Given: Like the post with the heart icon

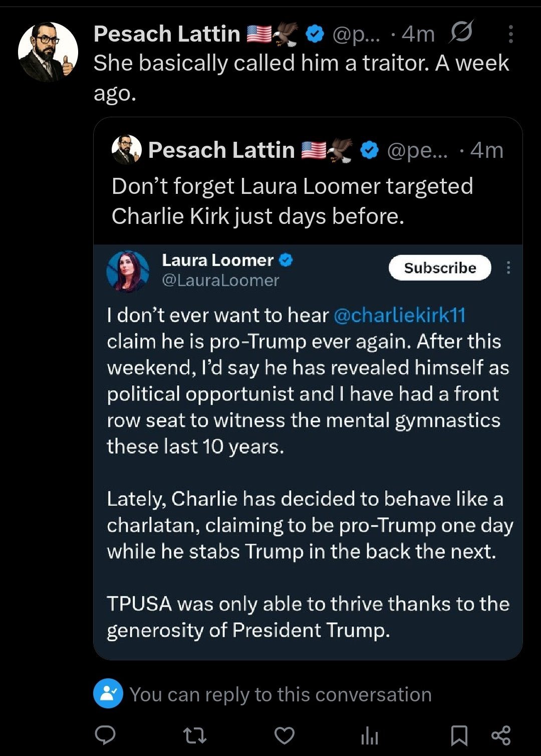Looking at the screenshot, I should (285, 735).
